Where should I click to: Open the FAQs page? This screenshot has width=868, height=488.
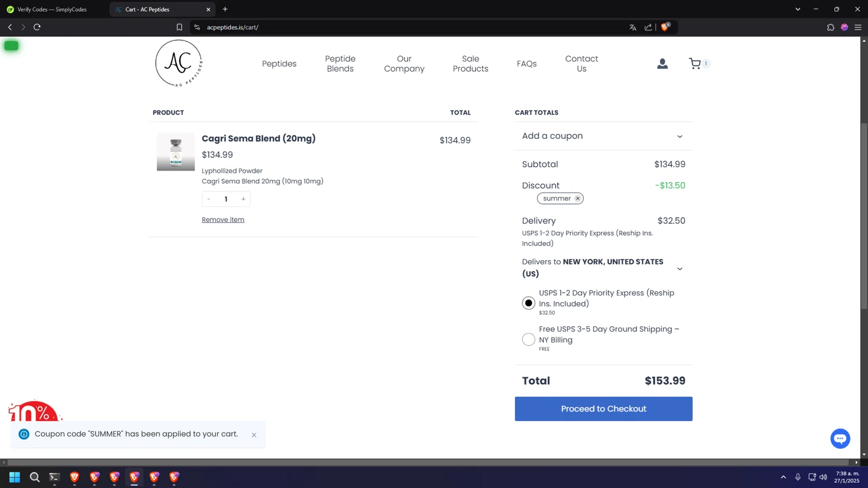[x=527, y=64]
